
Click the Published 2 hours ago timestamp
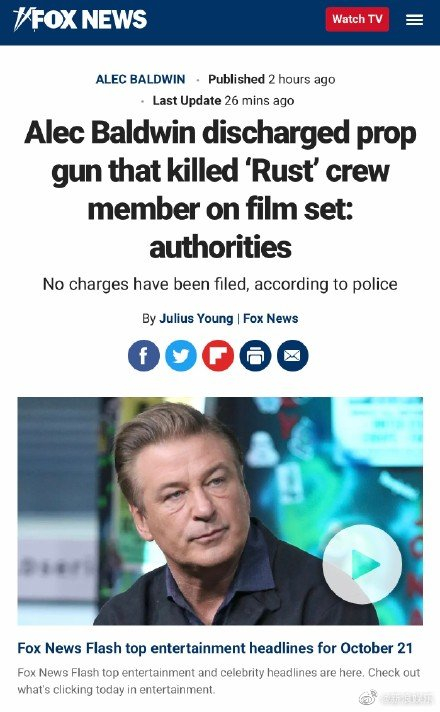click(x=272, y=79)
